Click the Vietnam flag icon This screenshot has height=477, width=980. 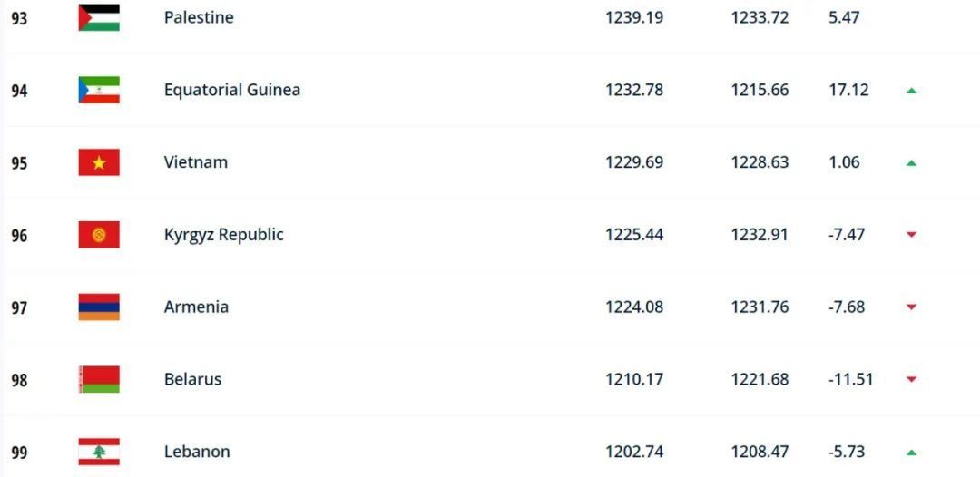coord(99,162)
